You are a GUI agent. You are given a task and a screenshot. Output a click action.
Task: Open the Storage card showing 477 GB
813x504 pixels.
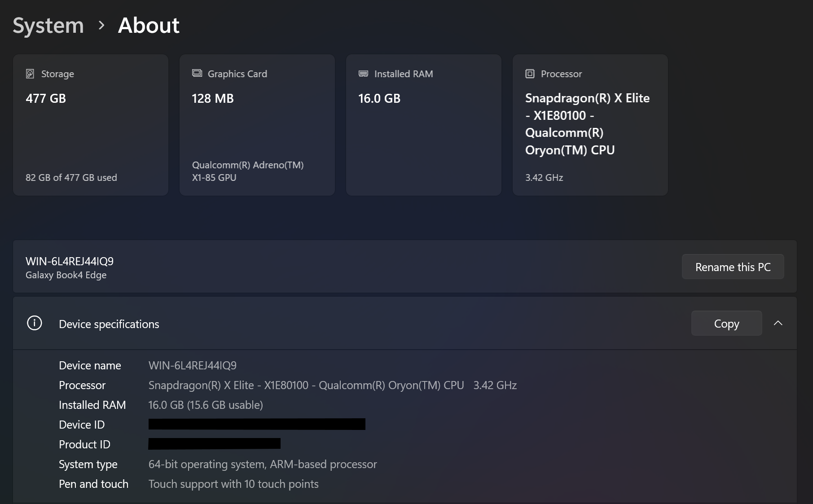tap(91, 125)
